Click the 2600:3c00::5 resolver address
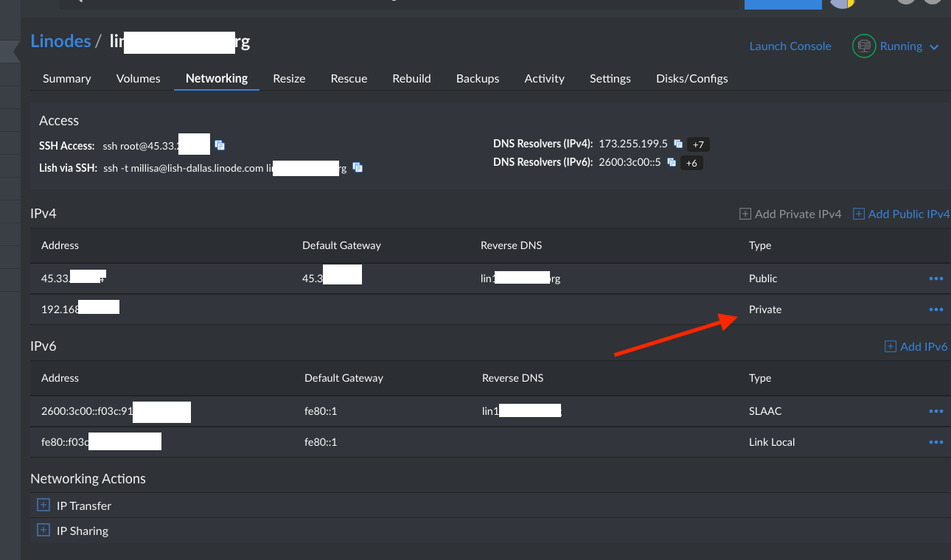Screen dimensions: 951x560 coord(630,162)
